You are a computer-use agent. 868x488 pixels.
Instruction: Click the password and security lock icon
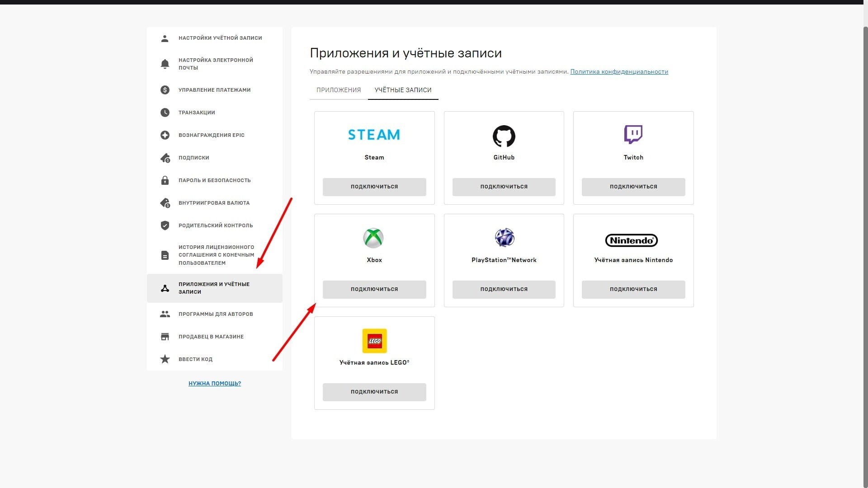tap(165, 180)
